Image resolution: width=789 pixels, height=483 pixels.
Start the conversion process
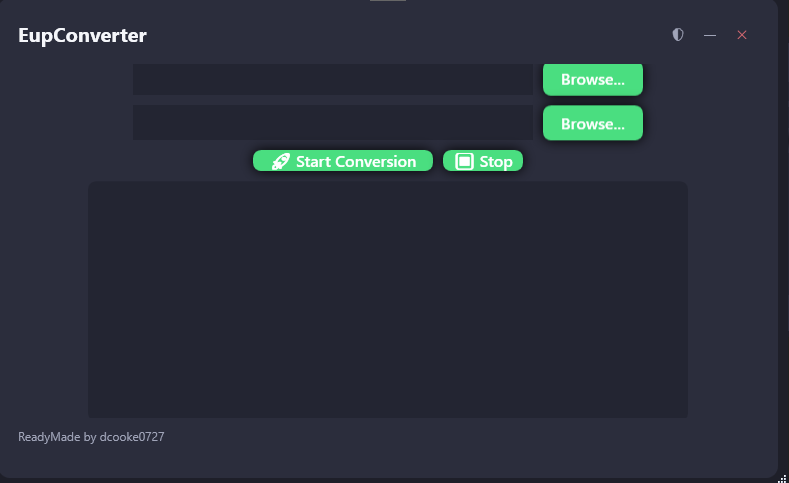pyautogui.click(x=343, y=161)
